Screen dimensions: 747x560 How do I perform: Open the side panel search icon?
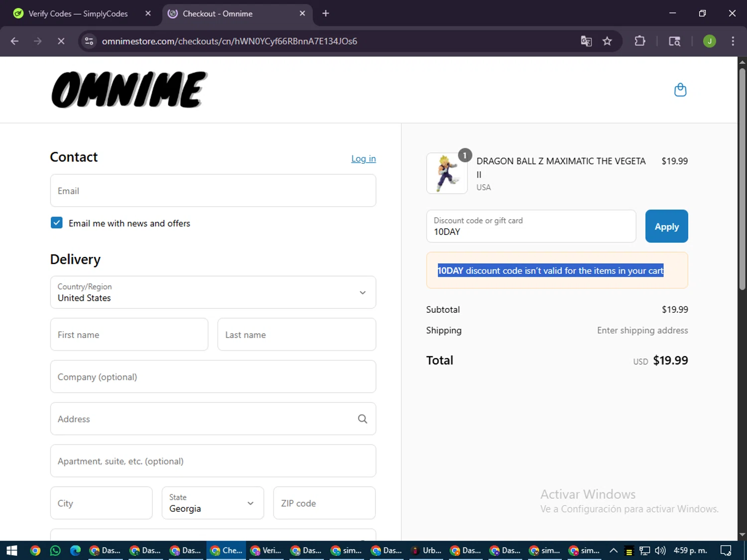pyautogui.click(x=674, y=41)
